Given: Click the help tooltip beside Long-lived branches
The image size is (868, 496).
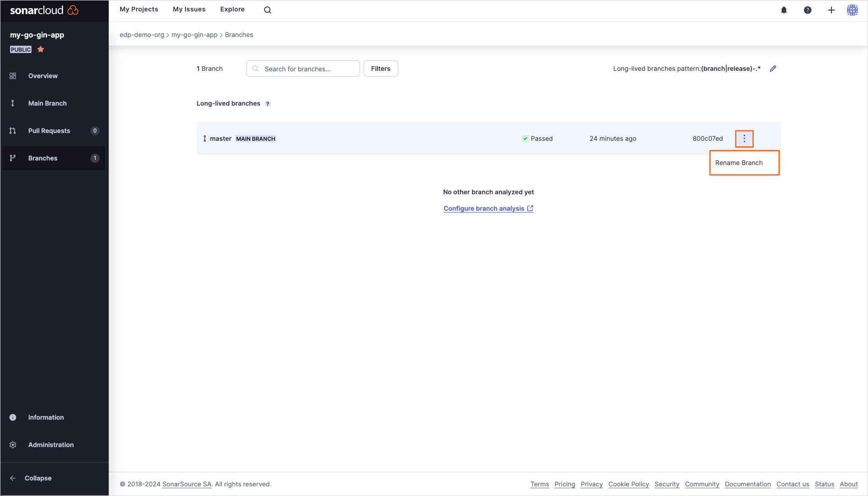Looking at the screenshot, I should click(267, 103).
